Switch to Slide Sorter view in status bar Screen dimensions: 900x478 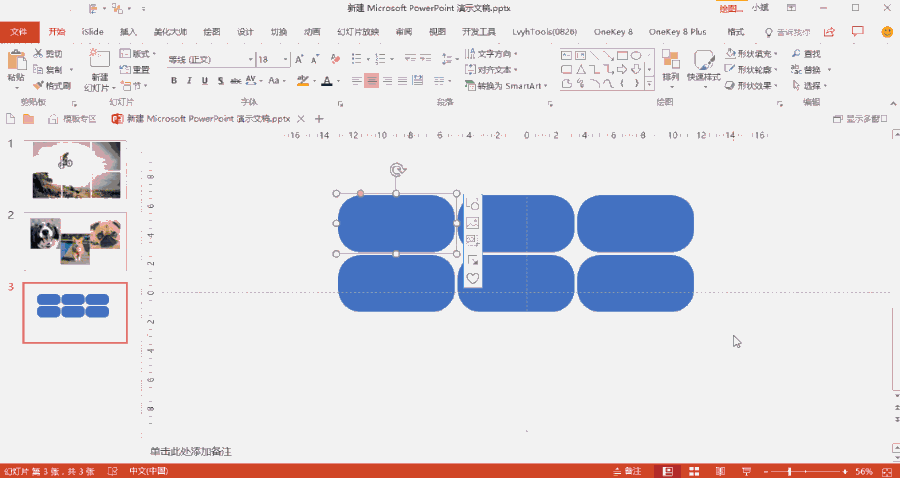point(695,471)
